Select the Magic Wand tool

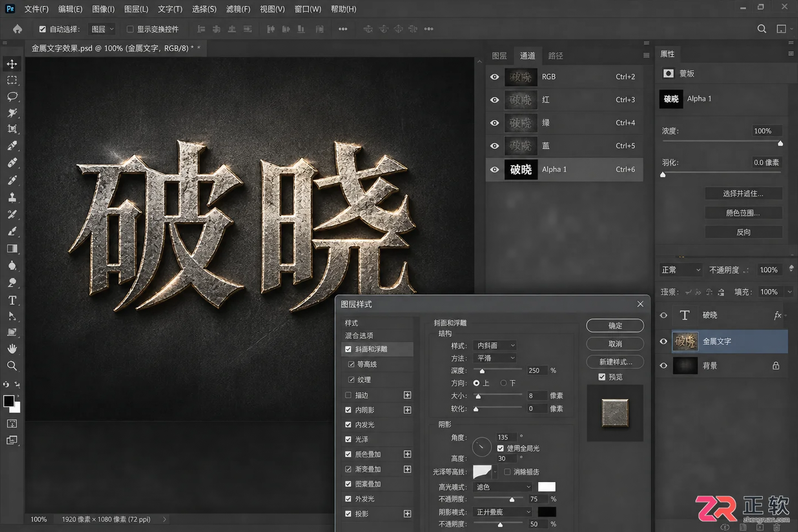[x=12, y=113]
